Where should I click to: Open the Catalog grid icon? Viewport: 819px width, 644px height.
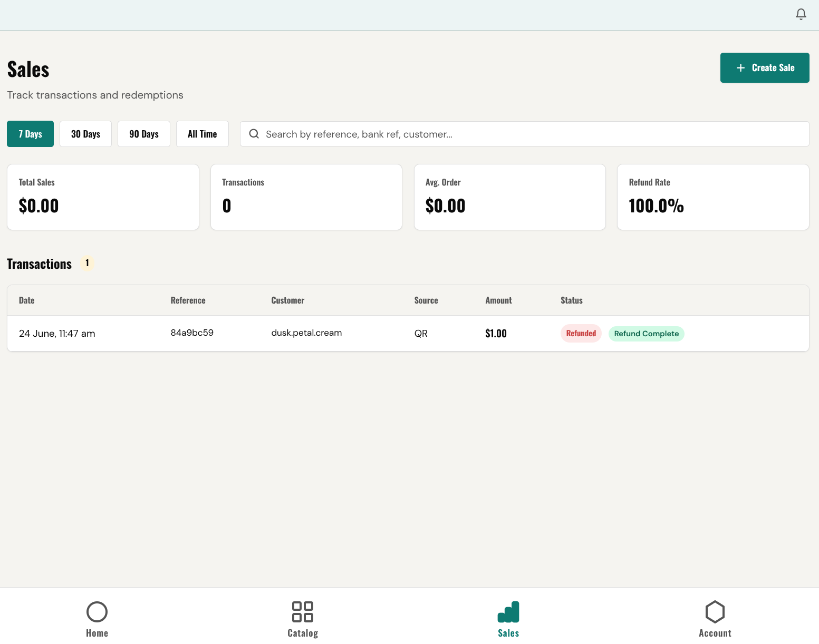(303, 612)
